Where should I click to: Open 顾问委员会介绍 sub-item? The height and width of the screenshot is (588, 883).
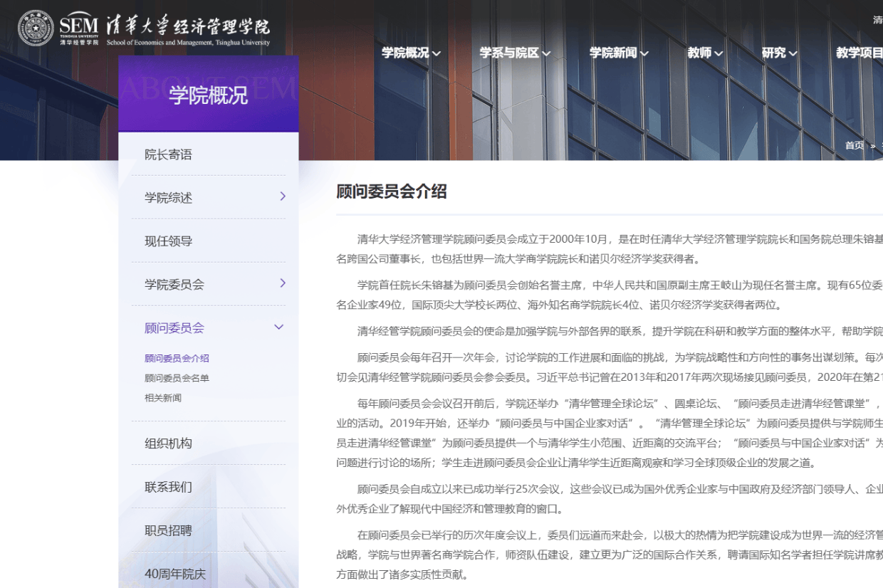(x=177, y=358)
